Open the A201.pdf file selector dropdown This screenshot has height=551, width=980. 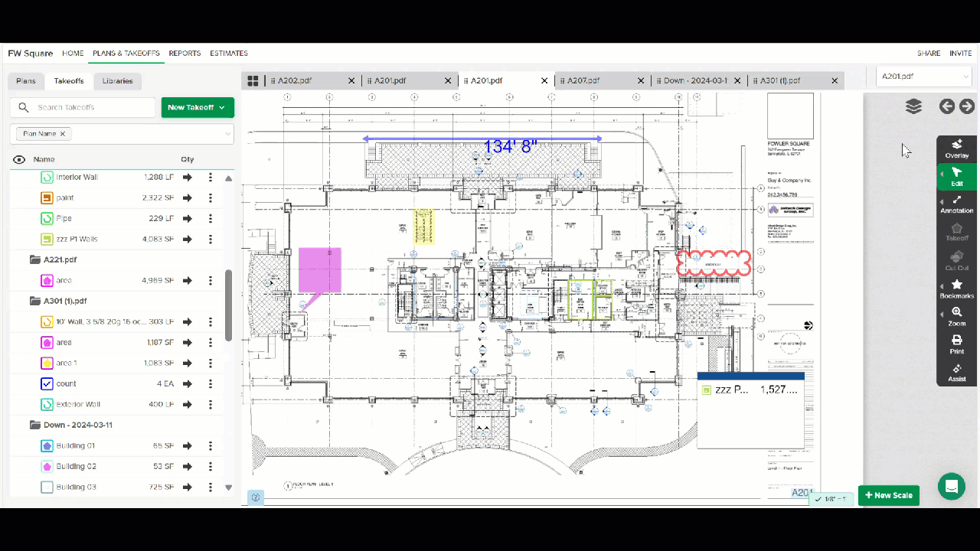[x=923, y=77]
